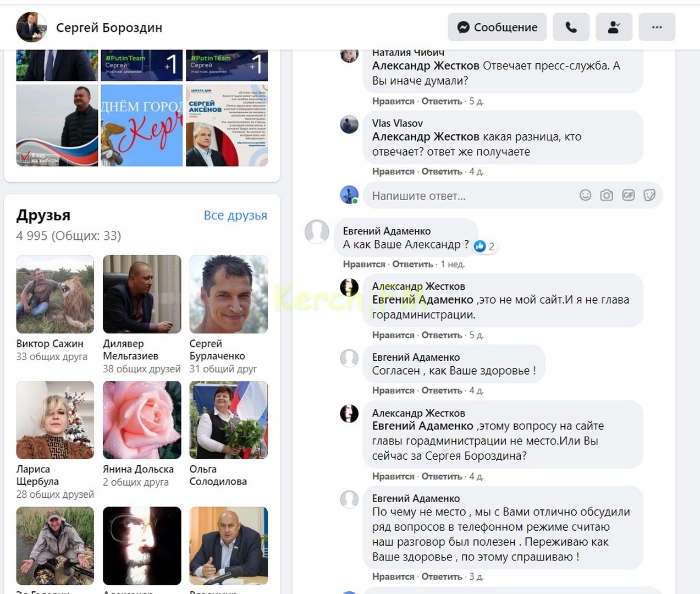Open sticker picker icon in reply box
This screenshot has height=594, width=700.
coord(649,195)
